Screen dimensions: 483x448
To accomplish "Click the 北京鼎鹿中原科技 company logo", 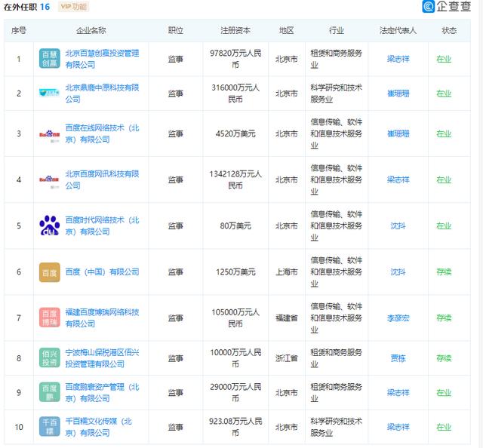I will (50, 93).
